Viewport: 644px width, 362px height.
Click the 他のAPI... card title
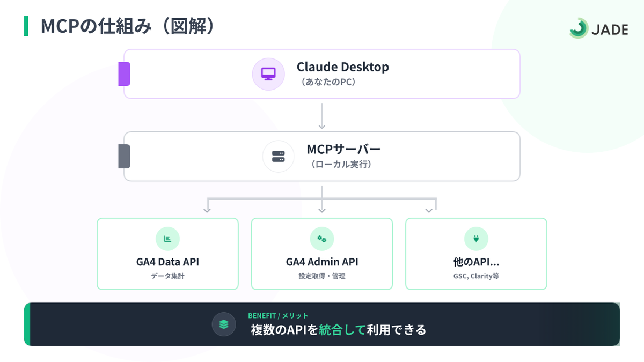click(476, 262)
